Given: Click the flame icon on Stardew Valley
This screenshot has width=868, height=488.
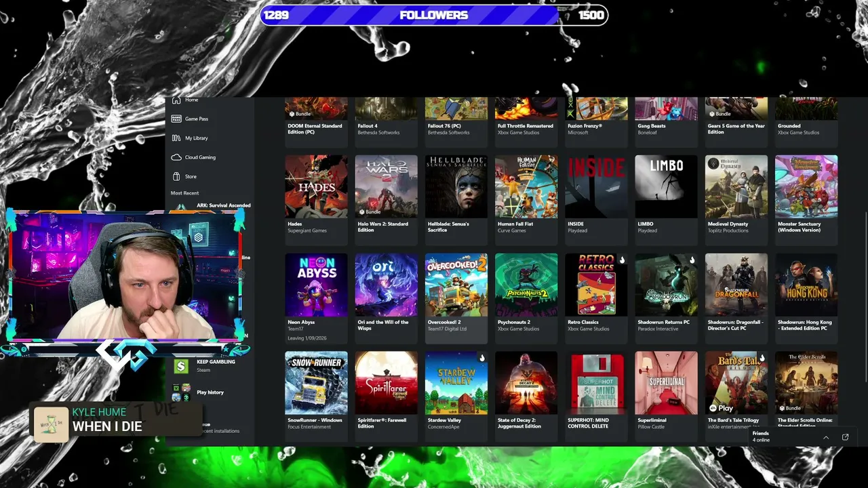Looking at the screenshot, I should tap(482, 358).
